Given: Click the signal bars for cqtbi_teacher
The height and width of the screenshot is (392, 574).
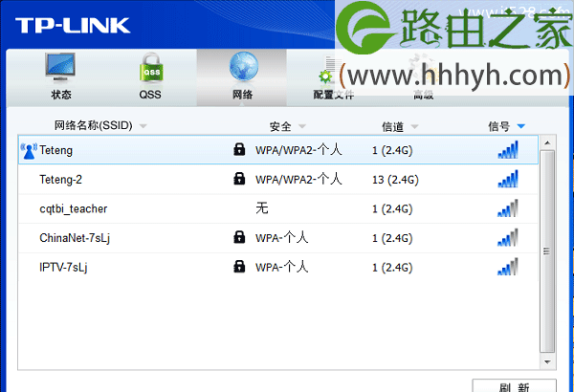Looking at the screenshot, I should click(x=507, y=208).
